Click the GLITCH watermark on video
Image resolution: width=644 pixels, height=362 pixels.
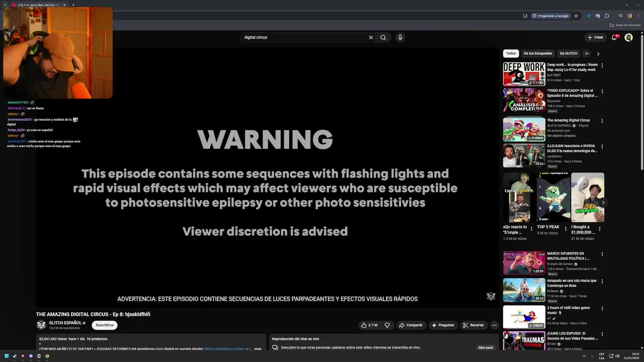[x=491, y=296]
